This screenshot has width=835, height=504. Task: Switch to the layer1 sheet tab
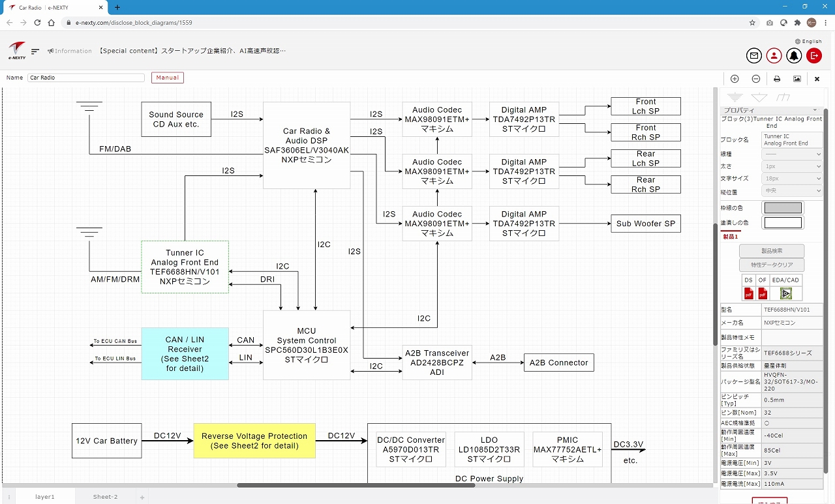pos(45,497)
